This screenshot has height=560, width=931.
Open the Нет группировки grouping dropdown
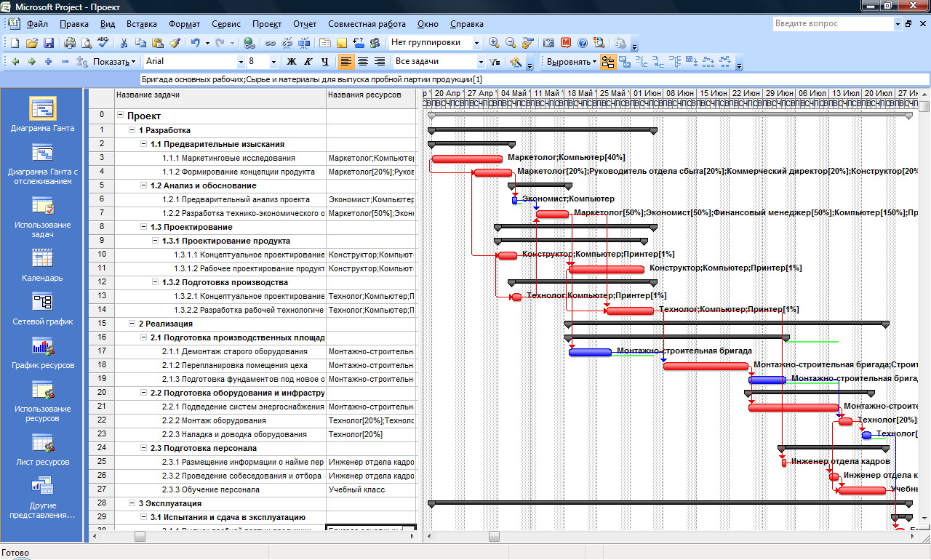477,43
